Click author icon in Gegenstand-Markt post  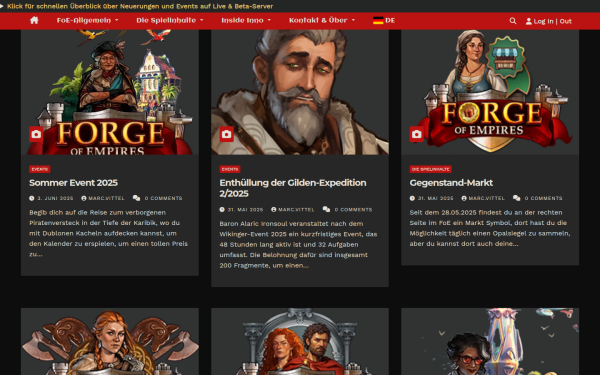[x=464, y=198]
